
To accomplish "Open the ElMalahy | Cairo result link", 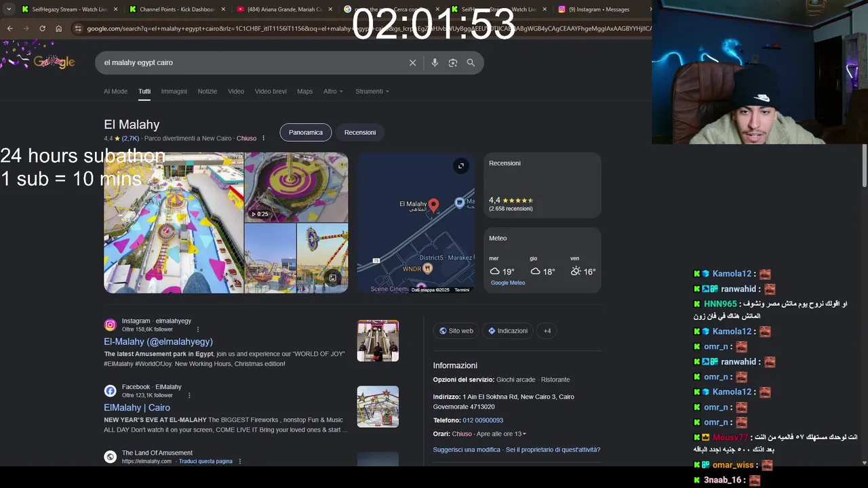I will pos(137,407).
